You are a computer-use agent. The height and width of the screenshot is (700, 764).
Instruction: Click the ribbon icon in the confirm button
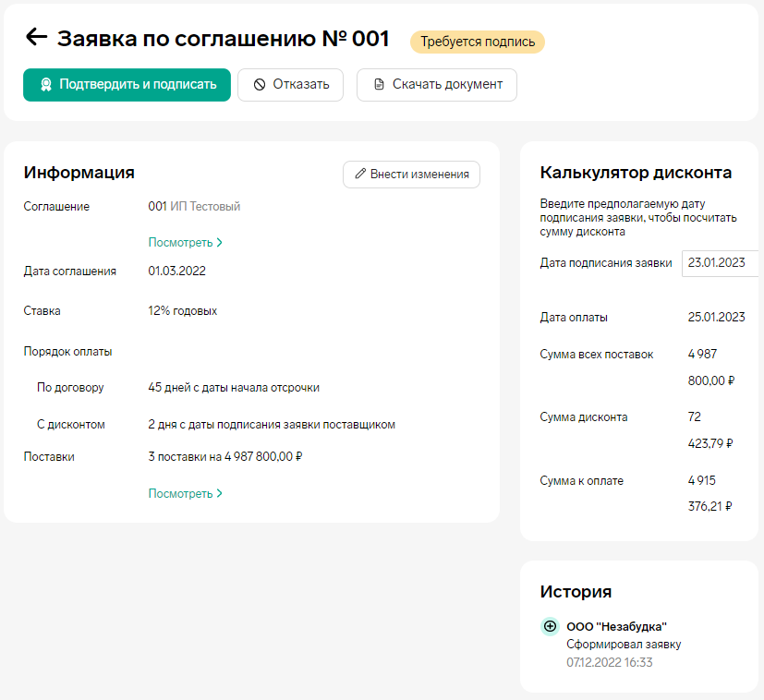pos(45,85)
